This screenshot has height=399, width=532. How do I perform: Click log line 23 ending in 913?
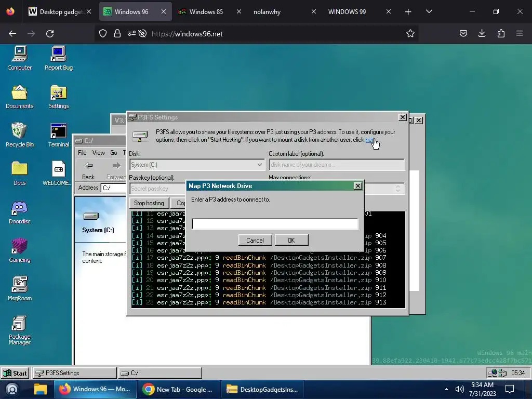tap(259, 302)
